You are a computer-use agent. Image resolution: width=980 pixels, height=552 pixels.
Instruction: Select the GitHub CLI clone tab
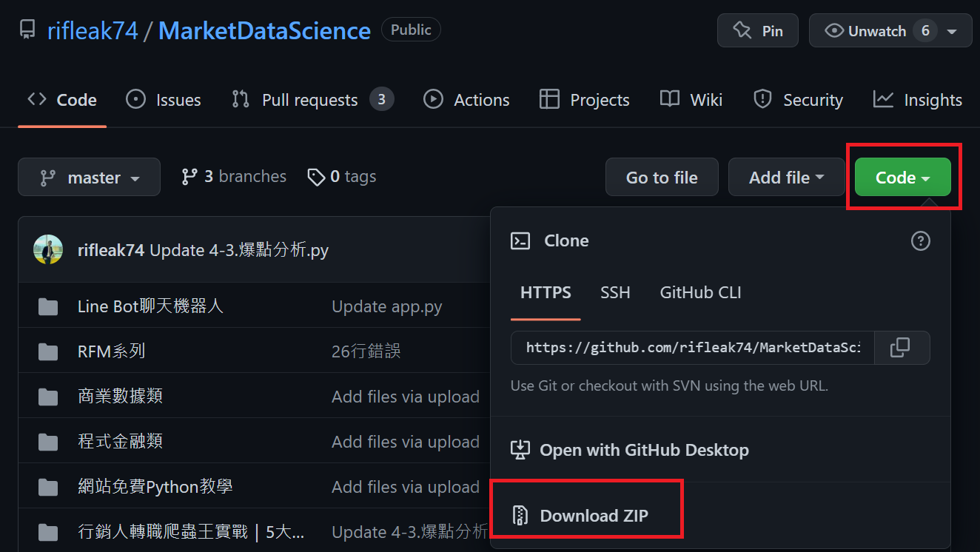[700, 292]
